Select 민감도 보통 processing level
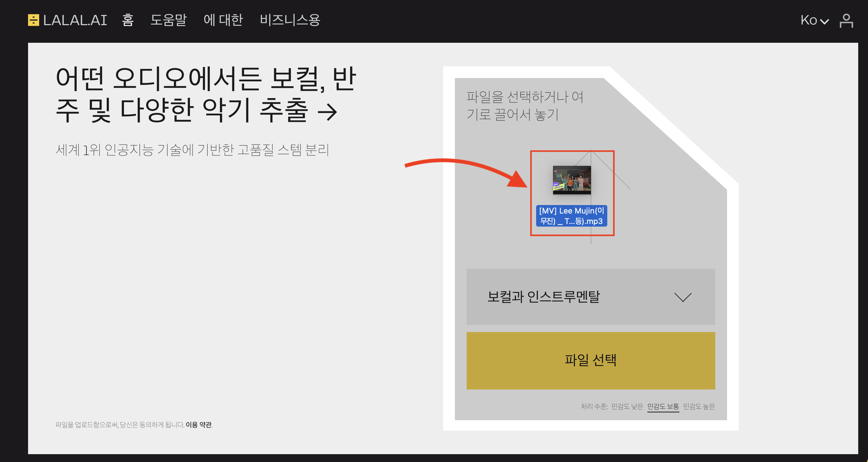Screen dimensions: 868x462 pos(663,406)
